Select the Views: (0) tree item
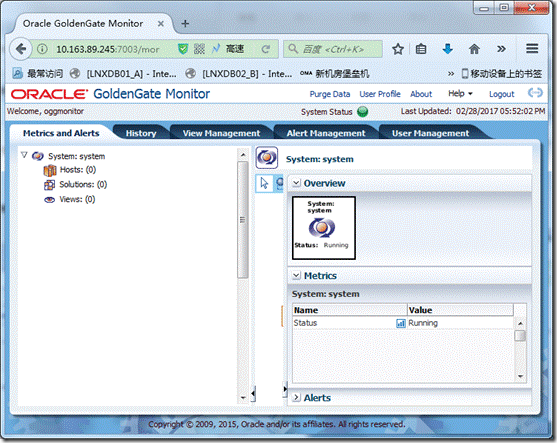 77,199
